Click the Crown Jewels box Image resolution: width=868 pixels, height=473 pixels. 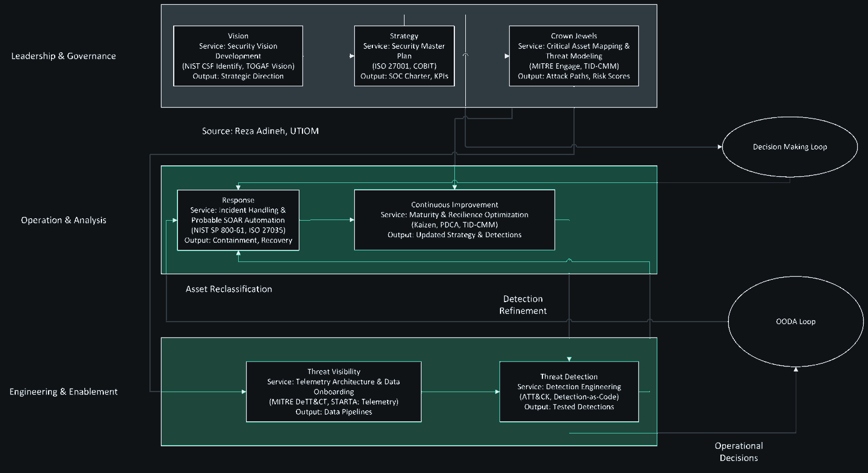pos(574,56)
